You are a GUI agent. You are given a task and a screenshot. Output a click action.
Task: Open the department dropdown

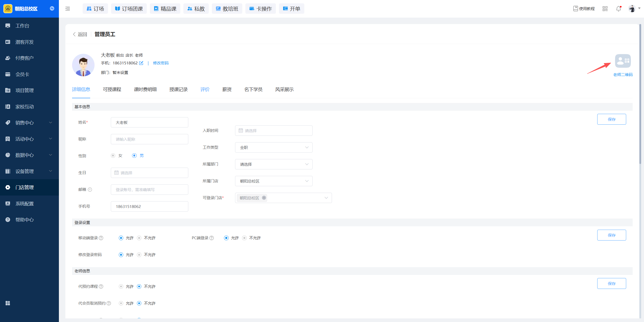274,164
